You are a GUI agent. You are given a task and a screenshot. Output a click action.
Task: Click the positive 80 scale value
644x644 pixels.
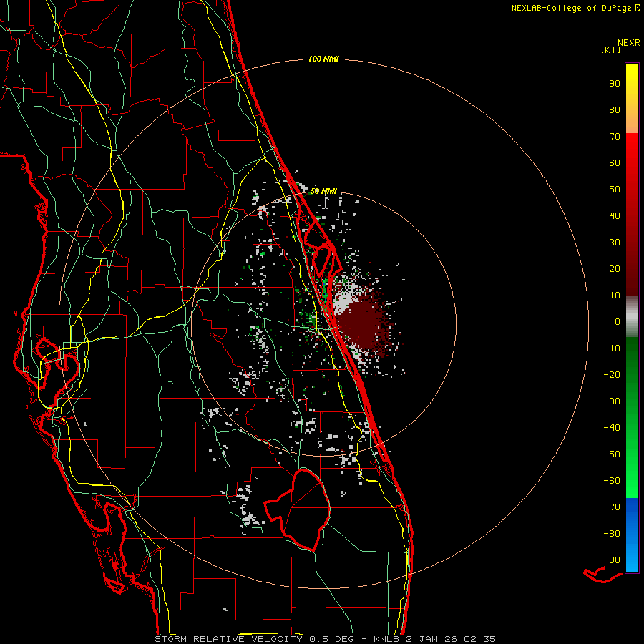[615, 110]
